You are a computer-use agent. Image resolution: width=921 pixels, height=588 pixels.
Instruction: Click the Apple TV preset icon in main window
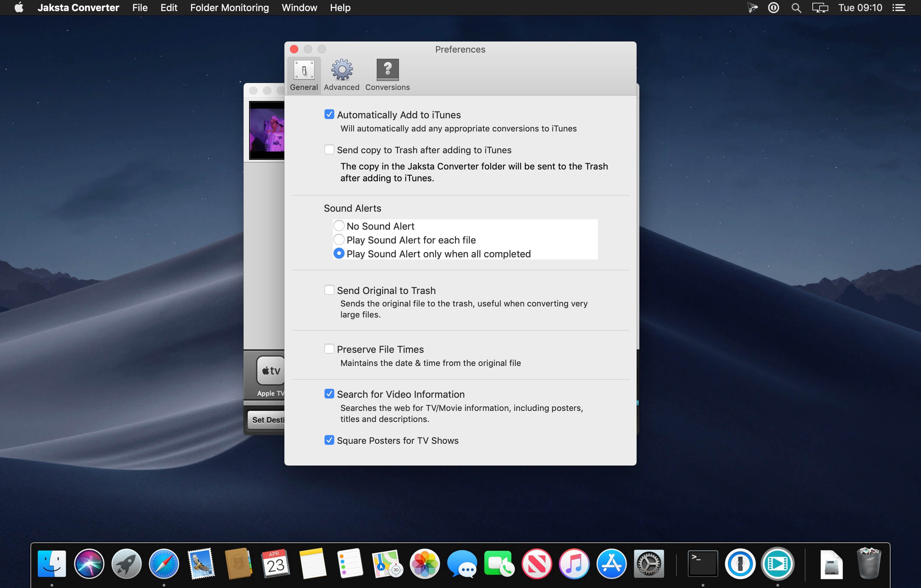pyautogui.click(x=271, y=370)
